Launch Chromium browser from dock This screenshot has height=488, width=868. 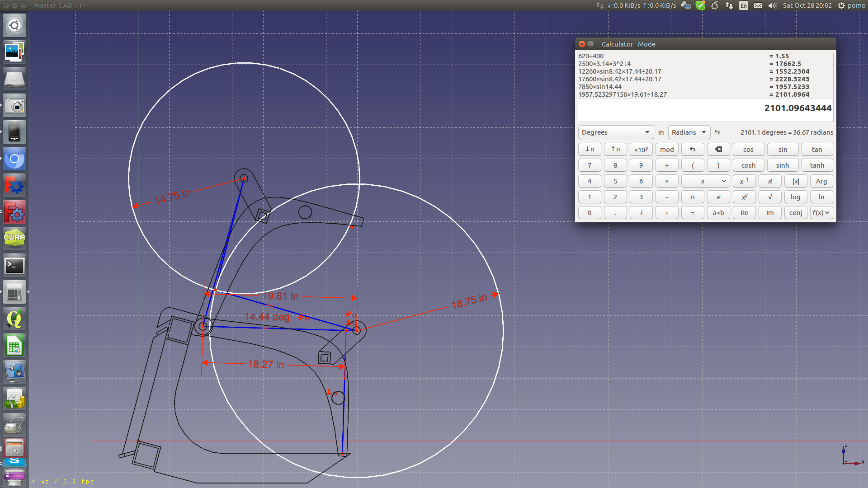pos(14,159)
